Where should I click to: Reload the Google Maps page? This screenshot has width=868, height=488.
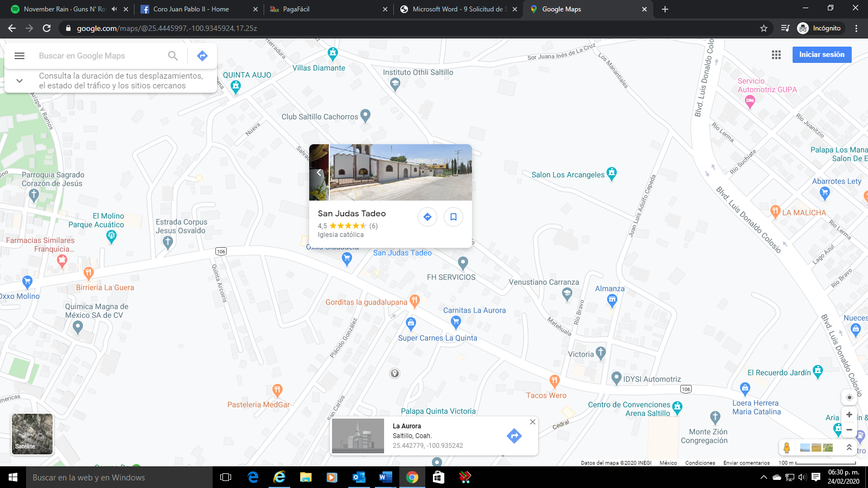tap(47, 28)
